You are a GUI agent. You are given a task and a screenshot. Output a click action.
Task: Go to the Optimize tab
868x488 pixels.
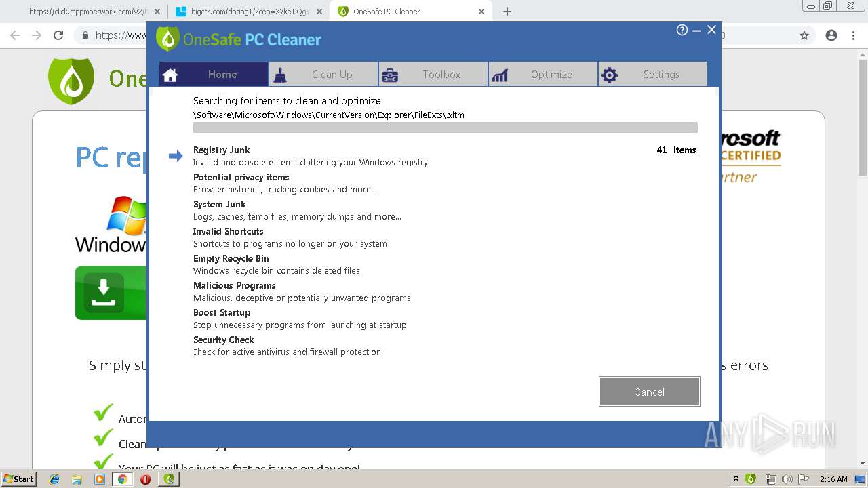pyautogui.click(x=543, y=75)
